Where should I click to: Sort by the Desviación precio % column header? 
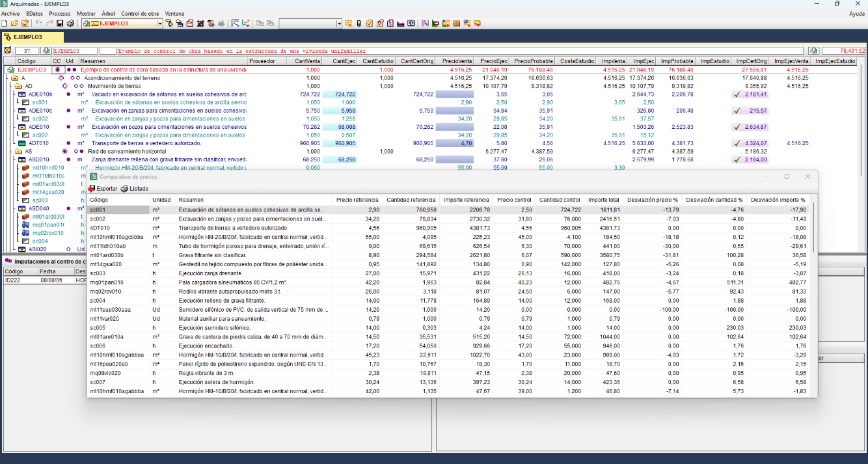pos(651,200)
